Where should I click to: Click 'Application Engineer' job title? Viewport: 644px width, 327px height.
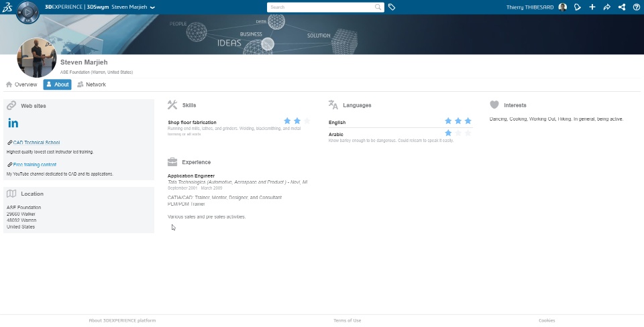pos(191,176)
